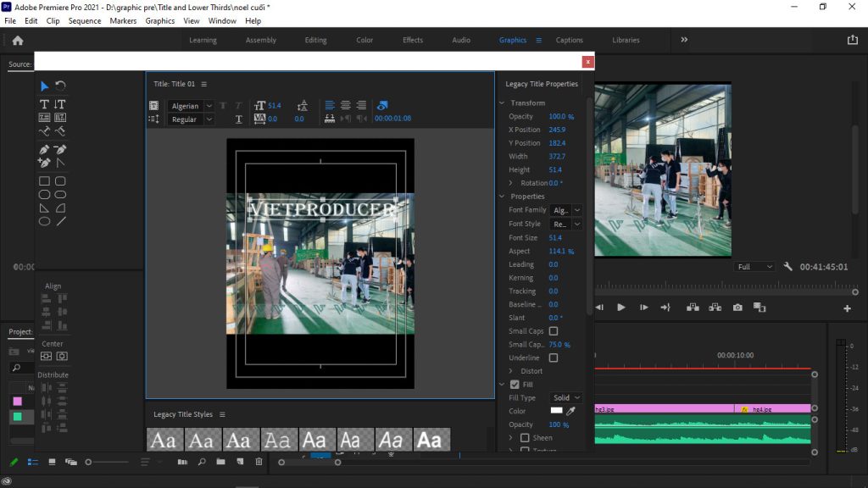Screen dimensions: 868x488
Task: Select the Rectangle shape tool
Action: point(45,180)
